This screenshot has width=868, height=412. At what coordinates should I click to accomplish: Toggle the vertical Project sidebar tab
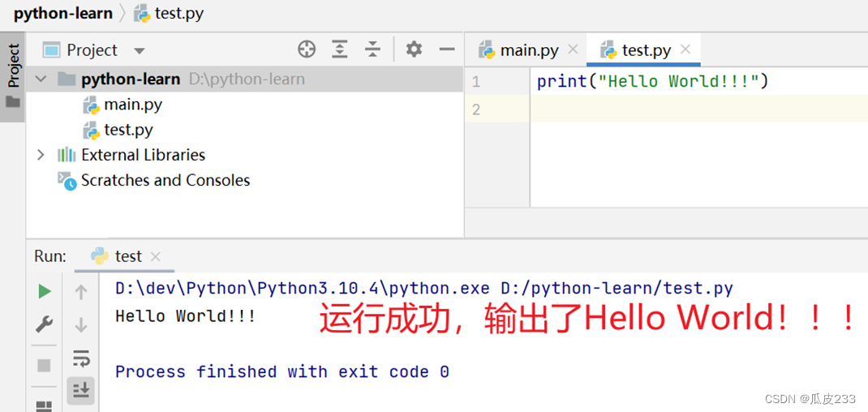(x=13, y=76)
